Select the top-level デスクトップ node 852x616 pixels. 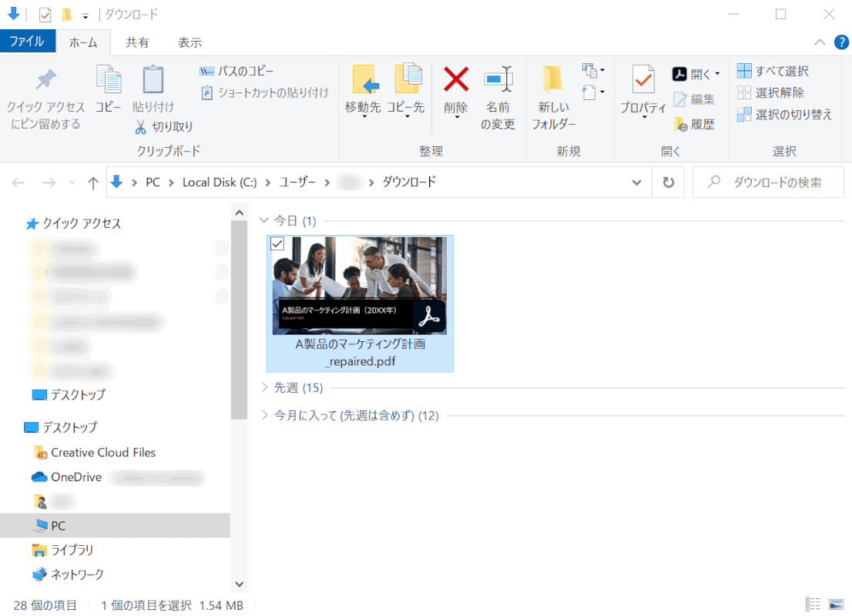tap(61, 427)
